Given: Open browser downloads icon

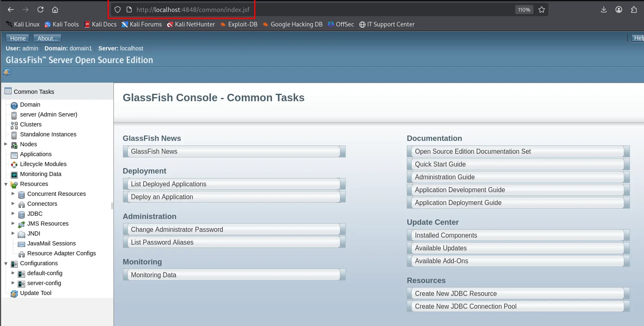Looking at the screenshot, I should 604,10.
